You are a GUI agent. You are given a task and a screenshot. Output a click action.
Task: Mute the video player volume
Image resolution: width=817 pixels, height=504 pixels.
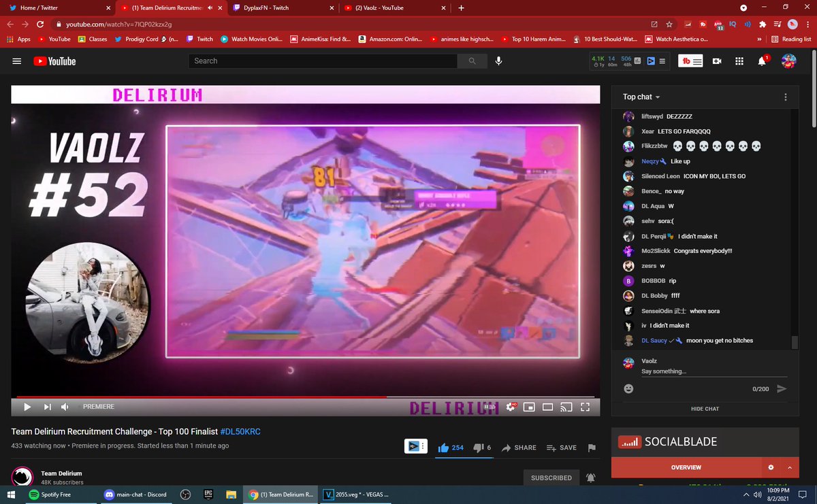click(65, 407)
